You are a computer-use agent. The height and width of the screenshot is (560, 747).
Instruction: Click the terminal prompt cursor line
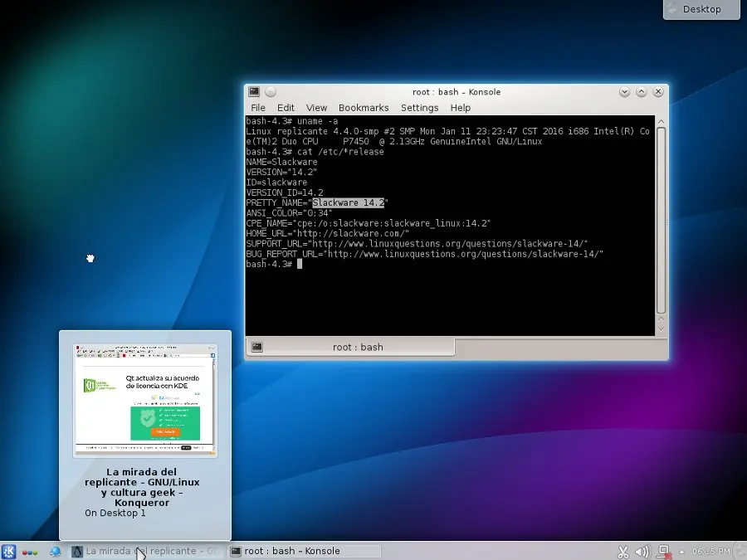[274, 264]
